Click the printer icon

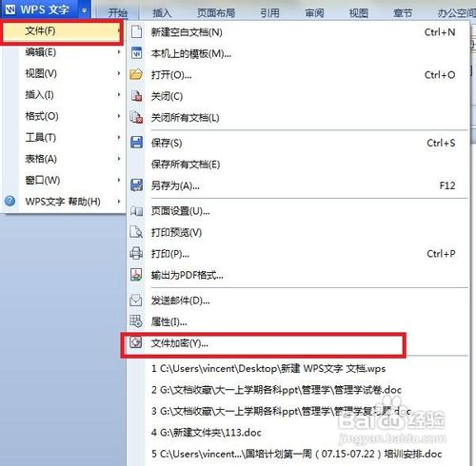point(136,253)
